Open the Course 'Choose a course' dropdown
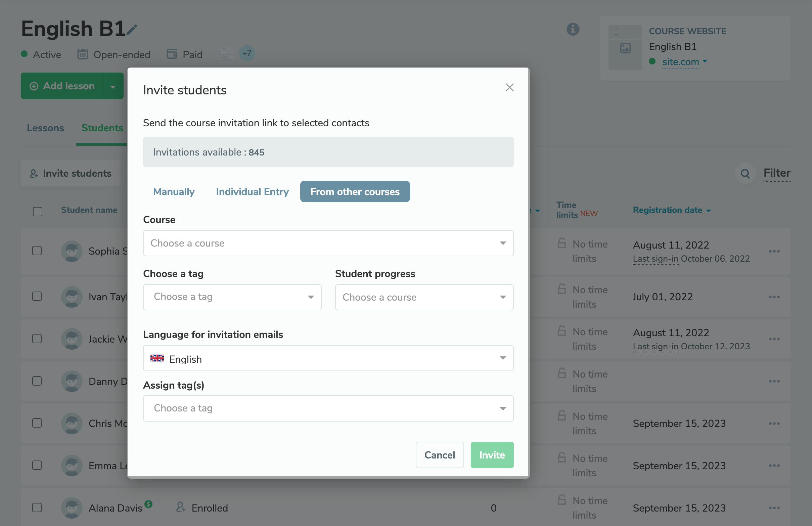Image resolution: width=812 pixels, height=526 pixels. [328, 243]
